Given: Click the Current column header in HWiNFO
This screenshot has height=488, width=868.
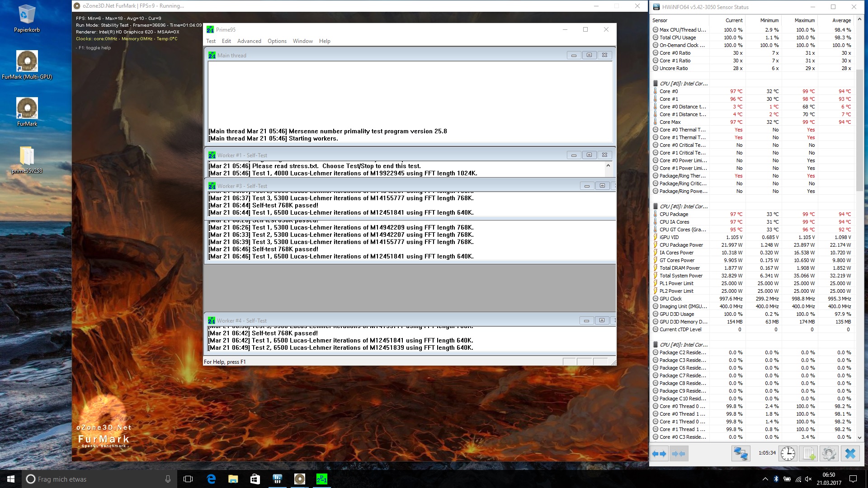Looking at the screenshot, I should [727, 20].
